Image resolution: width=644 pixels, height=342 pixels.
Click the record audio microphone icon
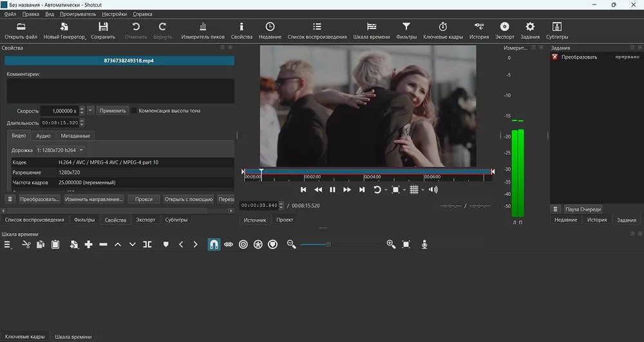424,245
